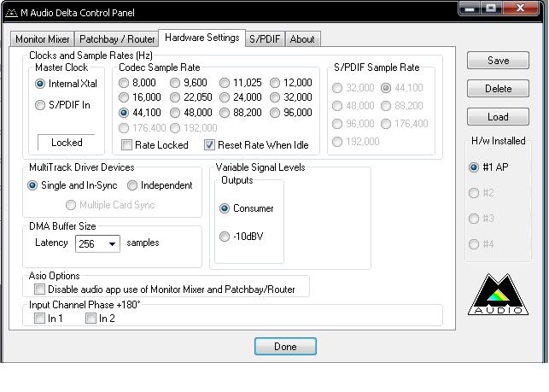Select the Hardware Settings tab
This screenshot has width=549, height=392.
point(202,38)
